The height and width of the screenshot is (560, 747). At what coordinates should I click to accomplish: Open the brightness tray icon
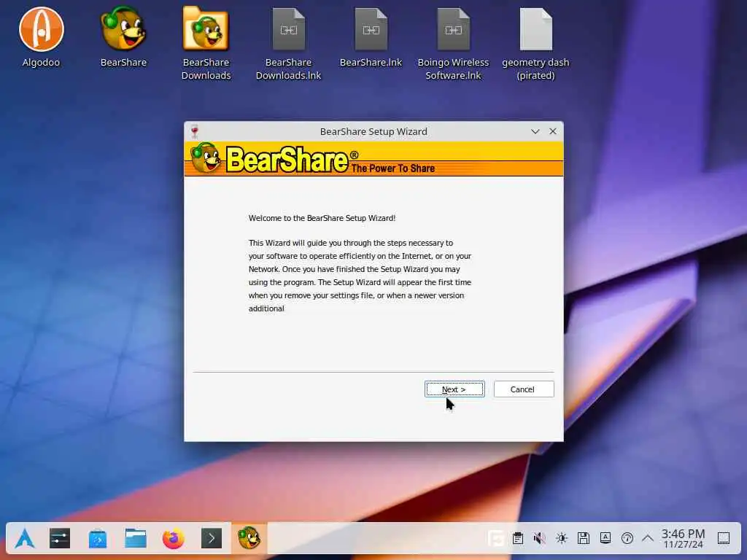pyautogui.click(x=561, y=539)
